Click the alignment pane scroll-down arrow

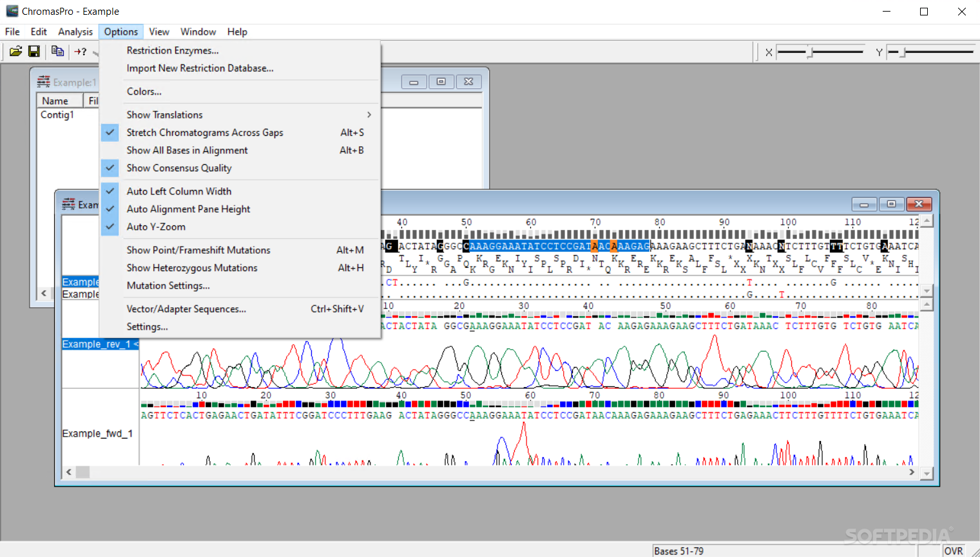click(x=927, y=290)
